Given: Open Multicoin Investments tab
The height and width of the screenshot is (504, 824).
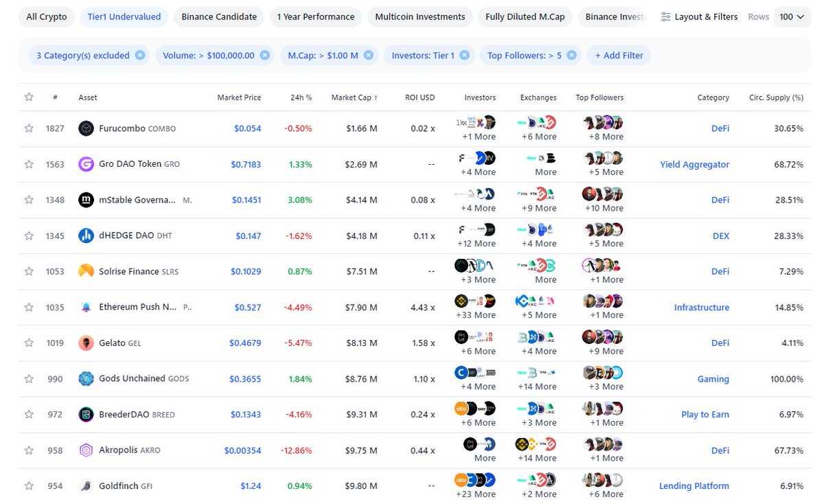Looking at the screenshot, I should (420, 16).
